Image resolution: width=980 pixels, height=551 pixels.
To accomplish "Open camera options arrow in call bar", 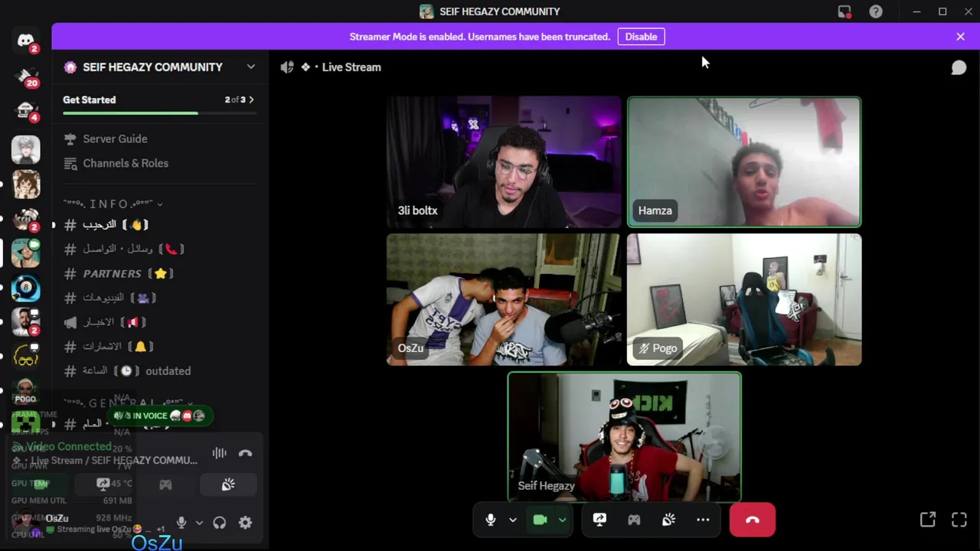I will click(x=562, y=520).
